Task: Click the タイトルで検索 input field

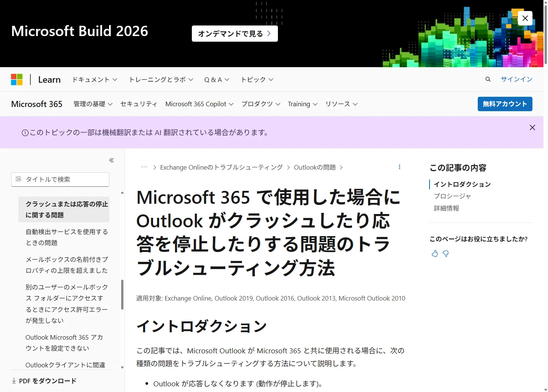Action: coord(60,179)
